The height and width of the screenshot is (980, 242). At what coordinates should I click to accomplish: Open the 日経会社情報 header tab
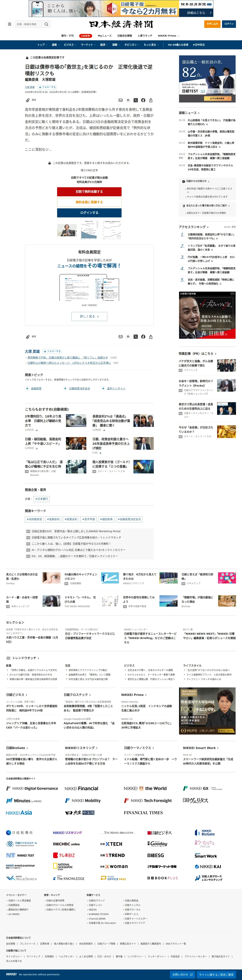tap(124, 36)
